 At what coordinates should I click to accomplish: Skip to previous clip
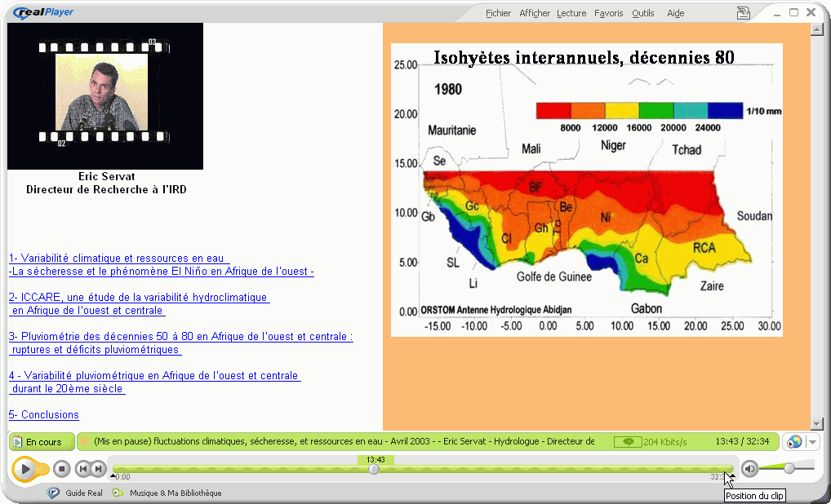point(82,469)
